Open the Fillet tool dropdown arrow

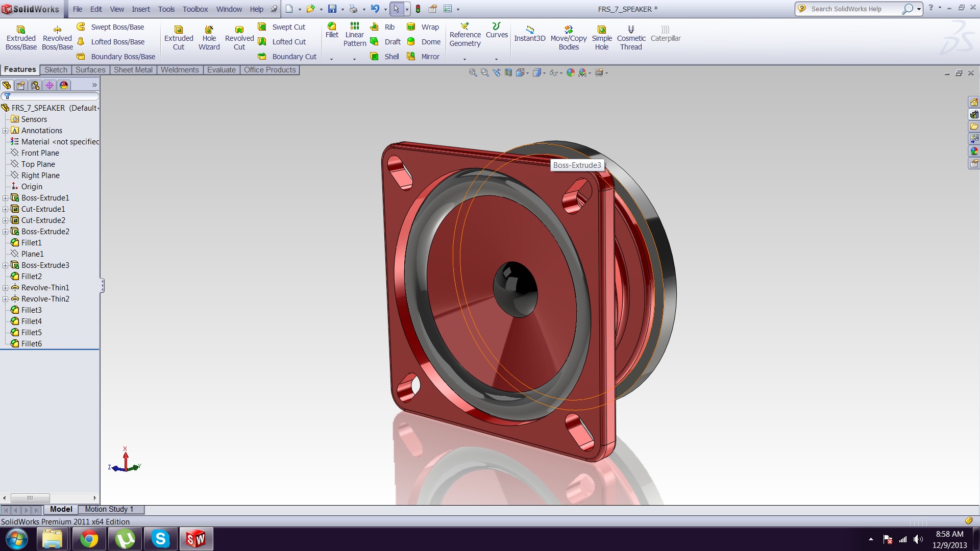332,59
